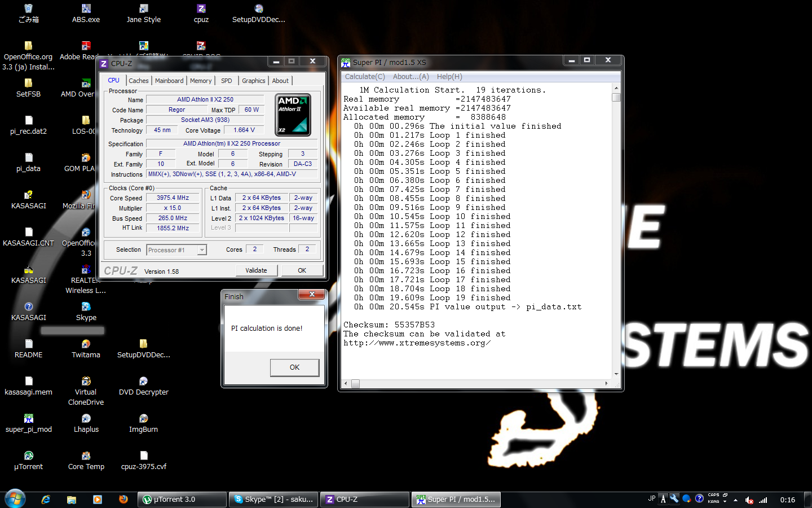The image size is (812, 508).
Task: Open the ABS.exe desktop icon
Action: (x=86, y=14)
